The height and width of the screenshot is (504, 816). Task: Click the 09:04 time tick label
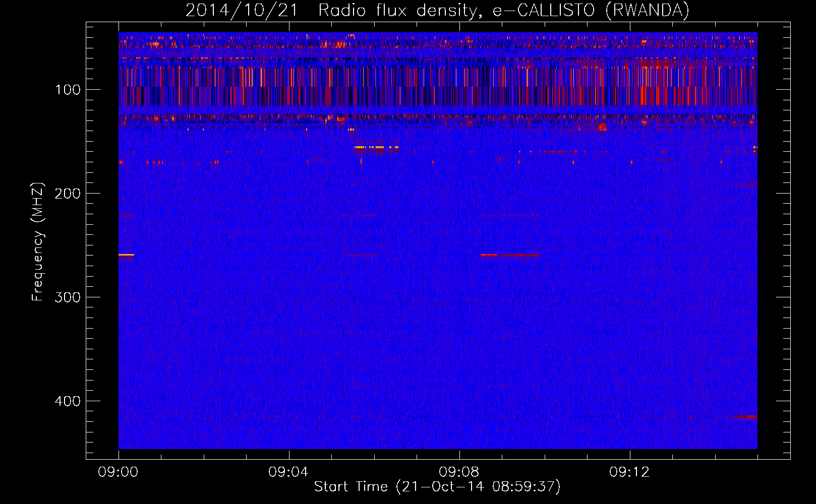(288, 472)
